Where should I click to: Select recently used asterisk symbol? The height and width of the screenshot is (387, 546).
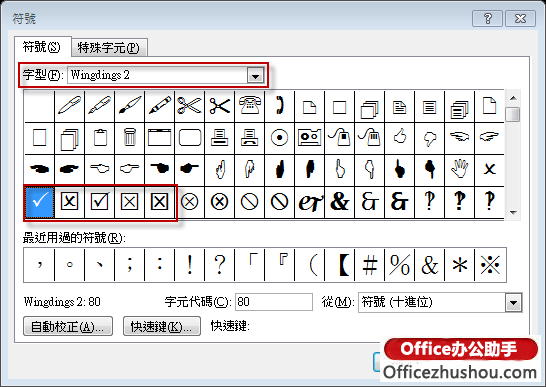459,265
